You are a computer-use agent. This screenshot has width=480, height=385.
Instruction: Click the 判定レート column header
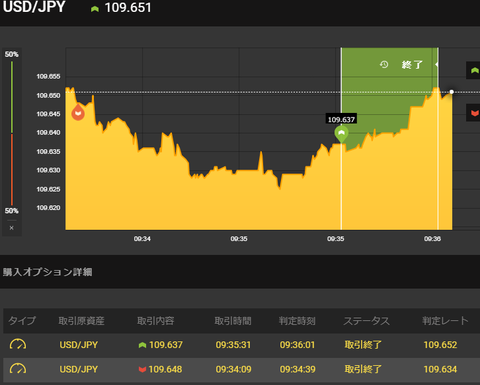pyautogui.click(x=445, y=321)
